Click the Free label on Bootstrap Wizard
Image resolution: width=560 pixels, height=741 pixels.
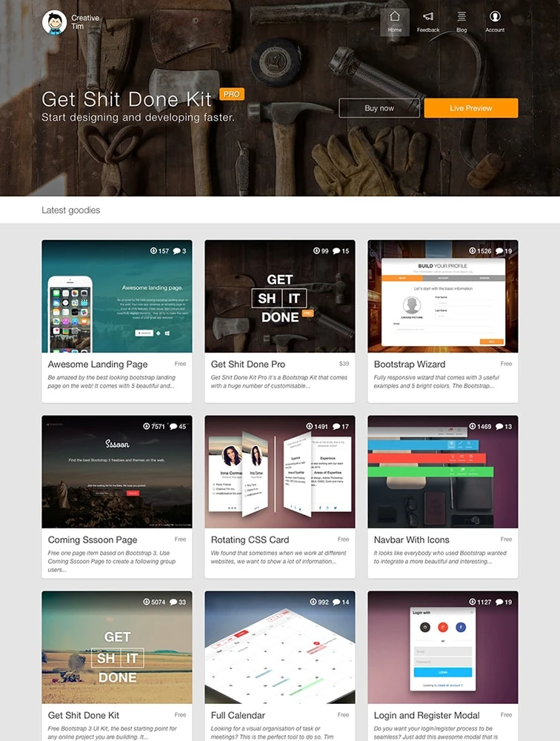pyautogui.click(x=506, y=364)
